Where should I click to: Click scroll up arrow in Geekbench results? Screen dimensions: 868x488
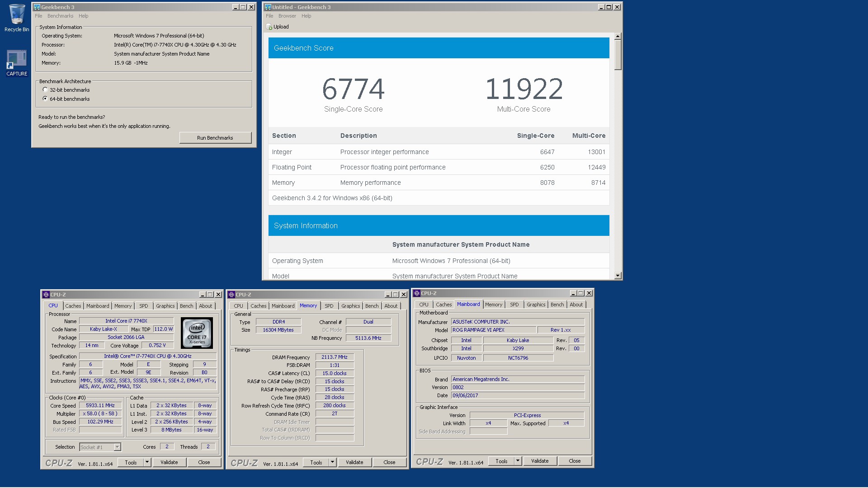(618, 36)
